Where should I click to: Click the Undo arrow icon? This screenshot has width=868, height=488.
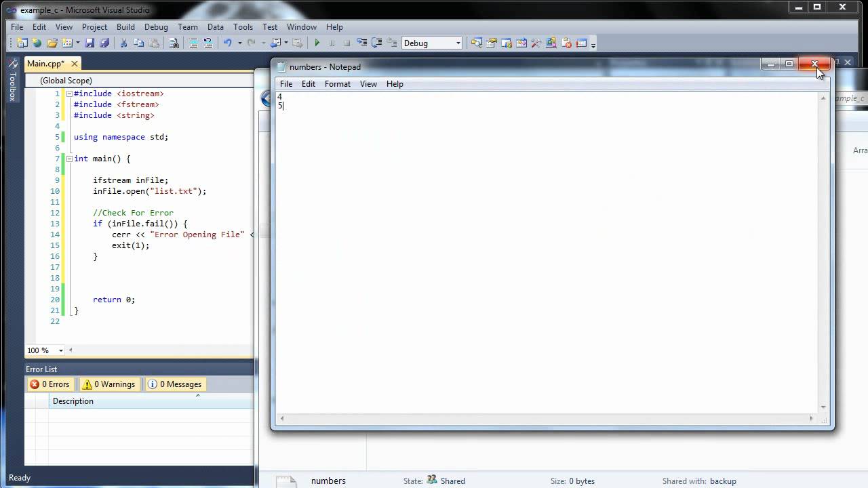[x=228, y=43]
